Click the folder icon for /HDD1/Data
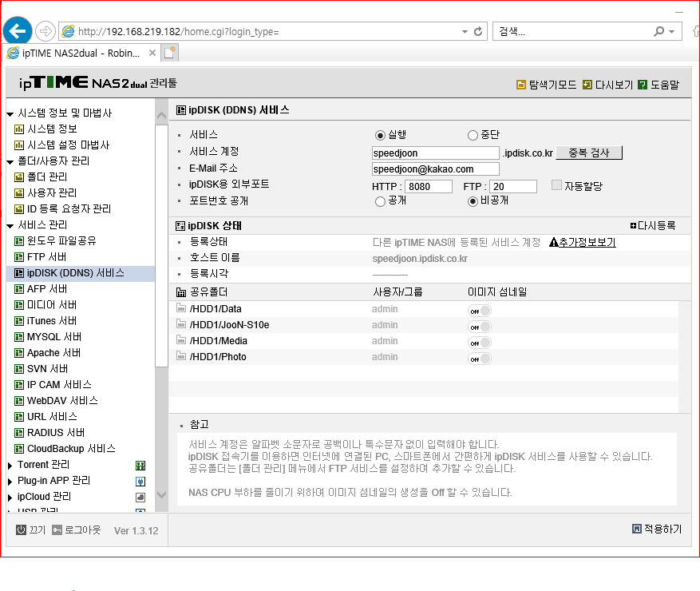 181,307
